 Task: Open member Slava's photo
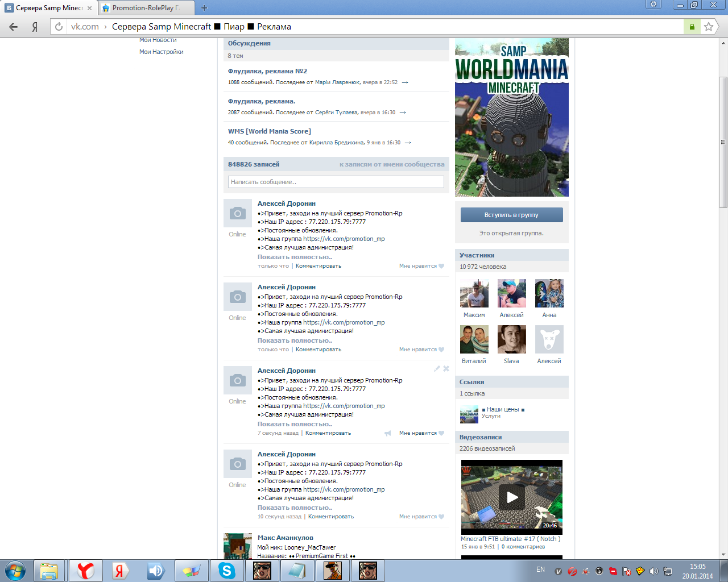tap(512, 339)
